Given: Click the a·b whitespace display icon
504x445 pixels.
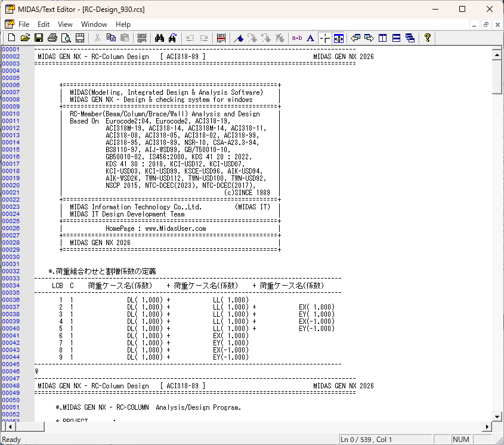Looking at the screenshot, I should pyautogui.click(x=296, y=38).
